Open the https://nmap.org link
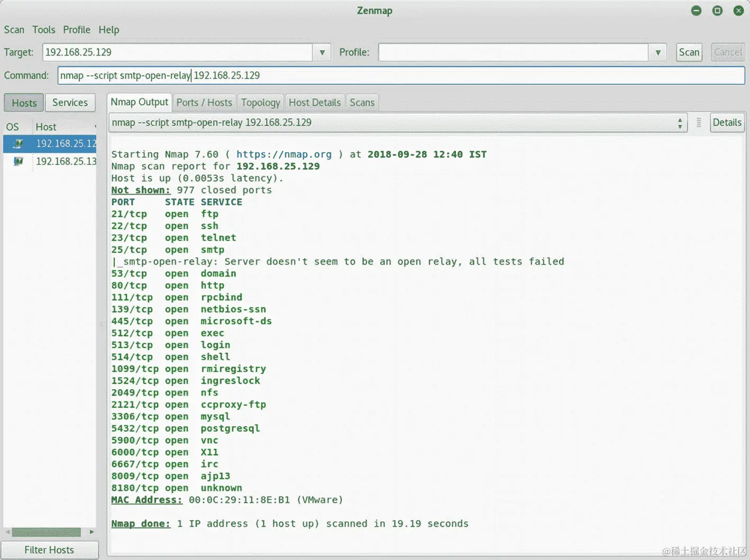This screenshot has height=560, width=750. 284,154
